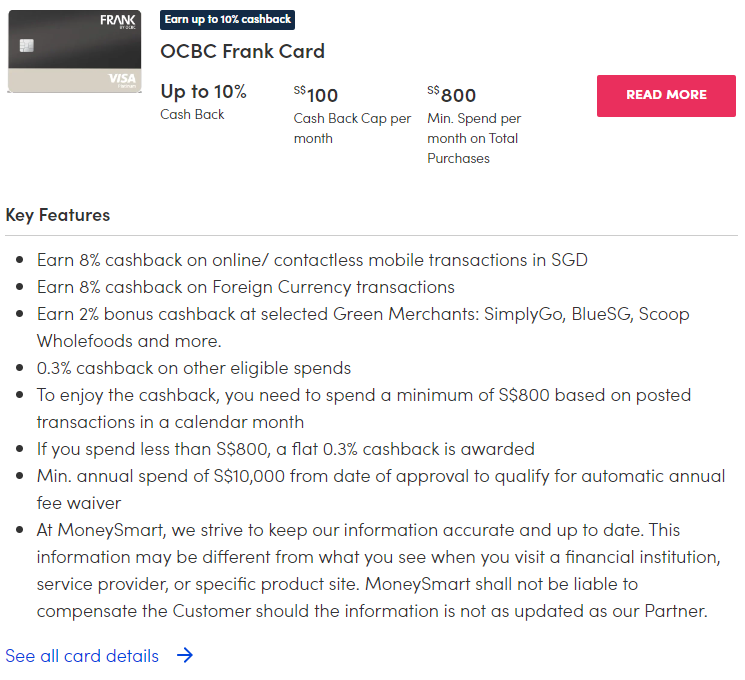Click the Earn up to 10% cashback badge
Screen dimensions: 745x680
(227, 20)
